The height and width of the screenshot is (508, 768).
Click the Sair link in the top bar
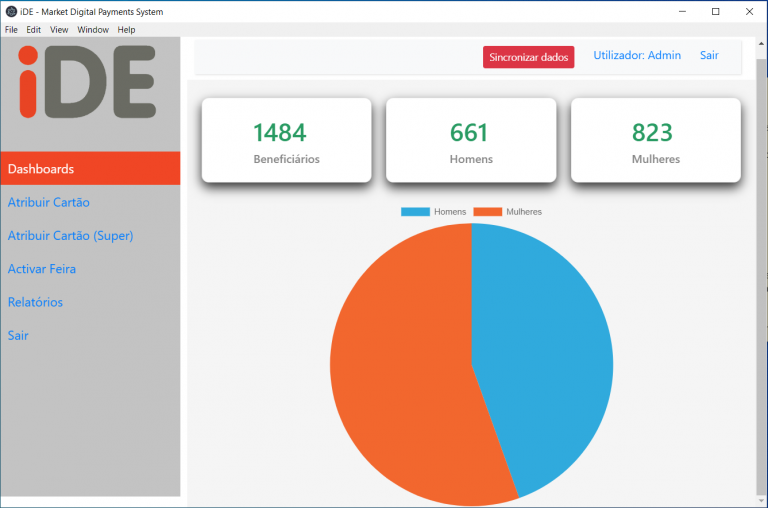tap(709, 56)
